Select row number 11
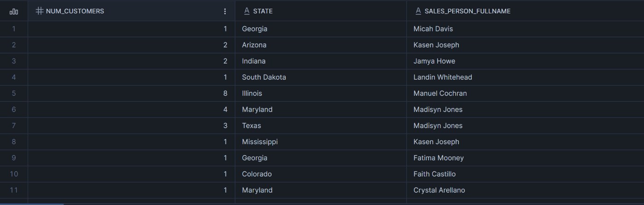Screen dimensions: 644x205 pos(14,190)
